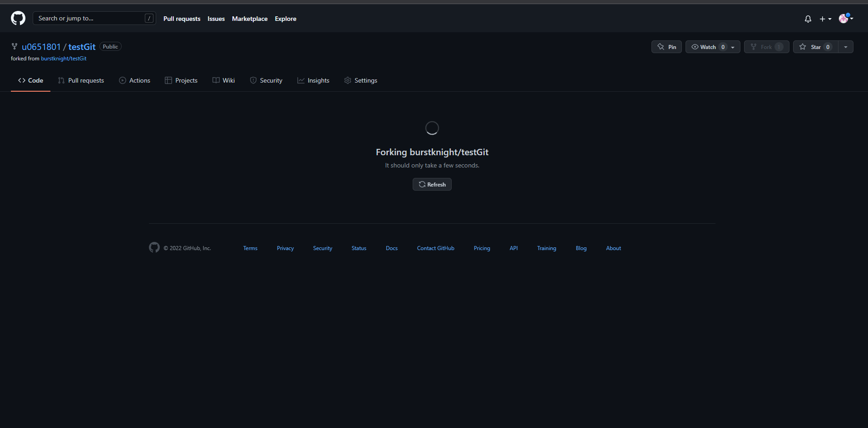Screen dimensions: 868x428
Task: Focus the Search or jump to field
Action: pos(94,18)
